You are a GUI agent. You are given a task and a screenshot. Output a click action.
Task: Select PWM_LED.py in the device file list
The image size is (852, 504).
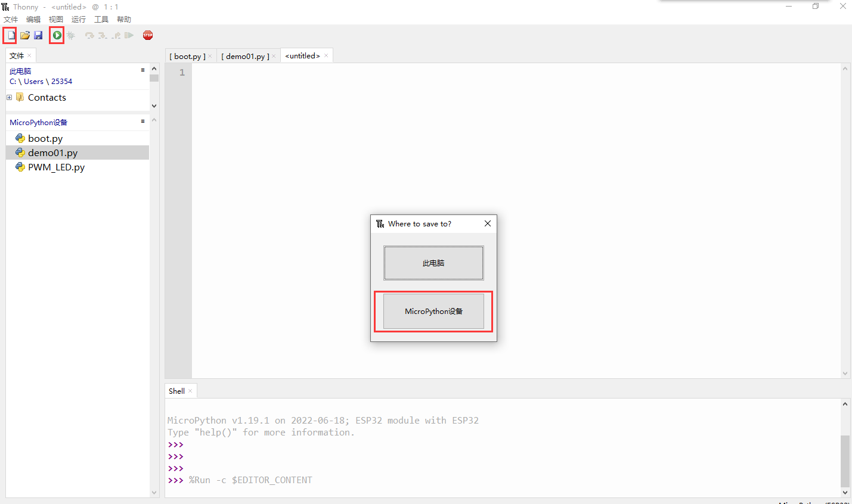click(56, 167)
